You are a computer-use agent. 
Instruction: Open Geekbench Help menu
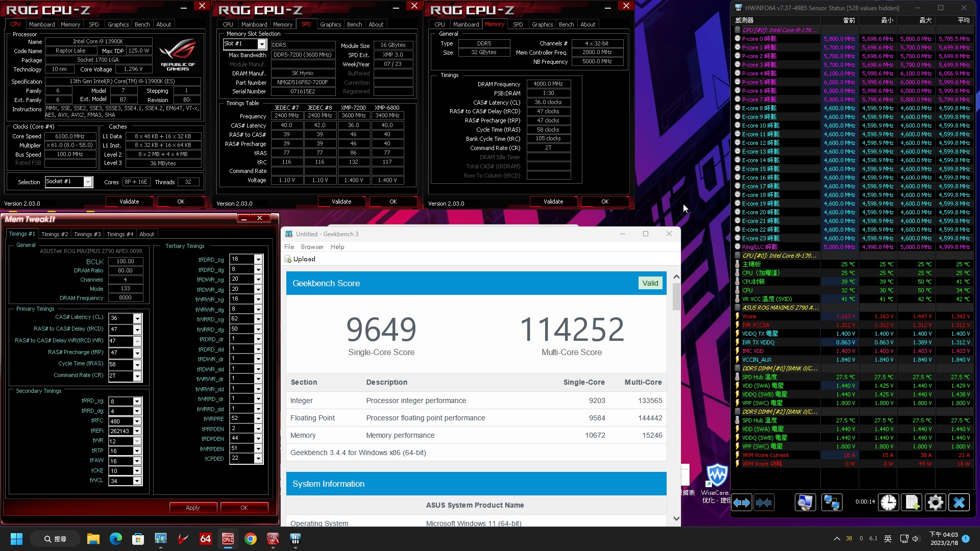click(x=337, y=247)
